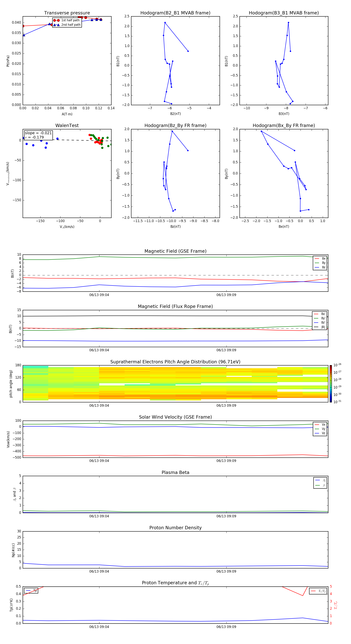Click the 06/13 09:09 tick on GSE magnetic plot
Image resolution: width=351 pixels, height=644 pixels.
(226, 295)
